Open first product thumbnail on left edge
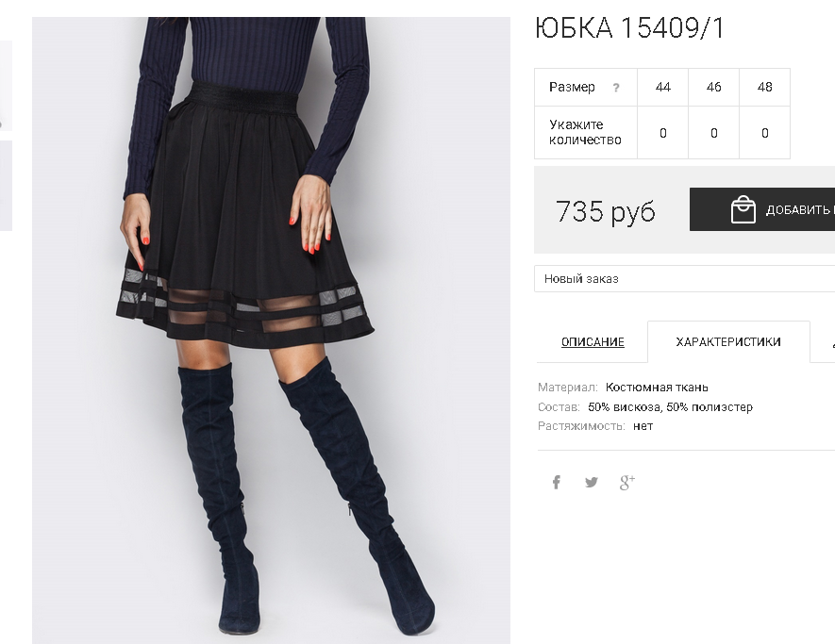The width and height of the screenshot is (835, 644). click(6, 85)
